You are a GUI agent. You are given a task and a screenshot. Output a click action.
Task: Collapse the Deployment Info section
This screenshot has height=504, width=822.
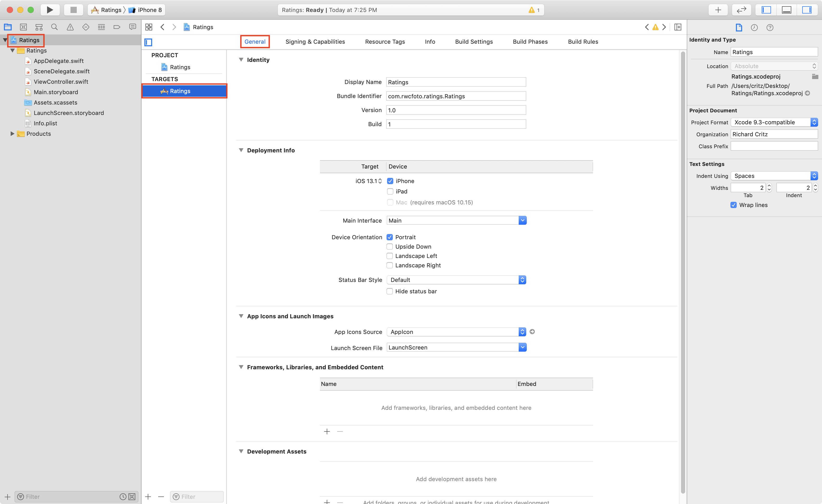tap(241, 150)
